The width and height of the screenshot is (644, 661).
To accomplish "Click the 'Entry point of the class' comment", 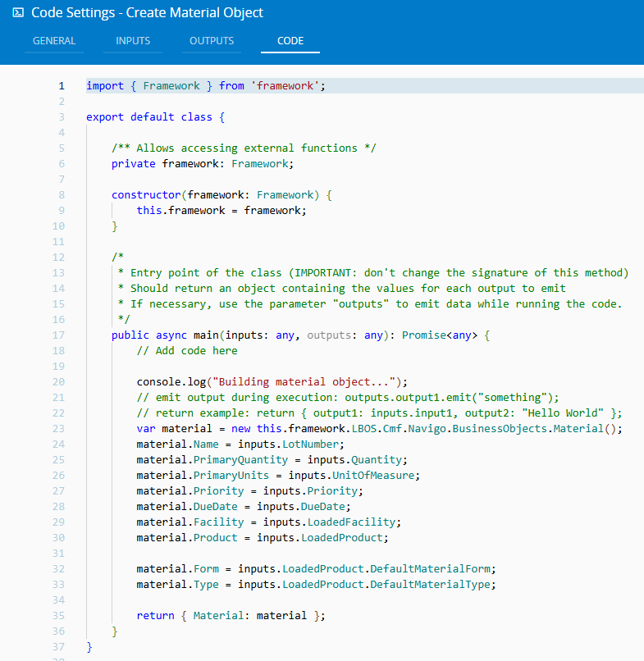I will coord(373,273).
